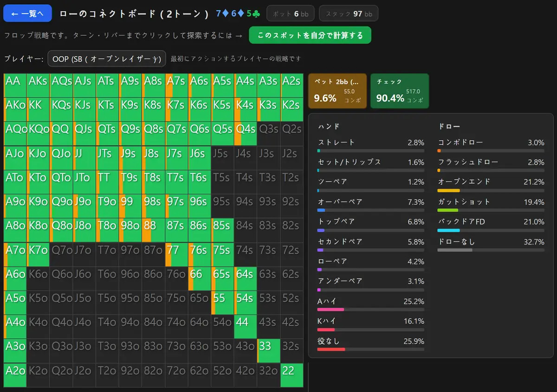Select the 44 hand cell
This screenshot has height=392, width=557.
click(x=246, y=327)
